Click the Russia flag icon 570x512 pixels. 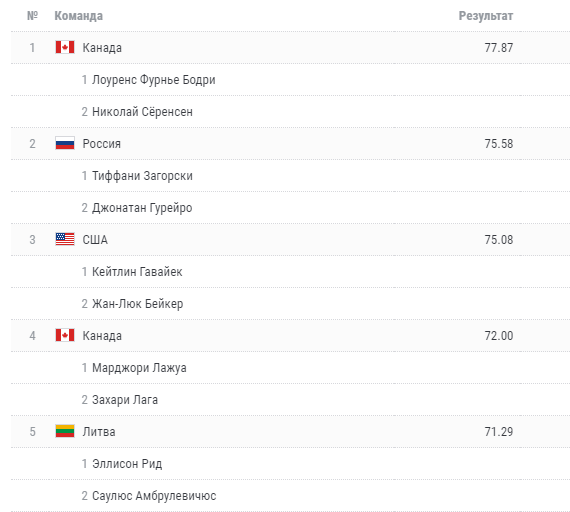click(65, 143)
